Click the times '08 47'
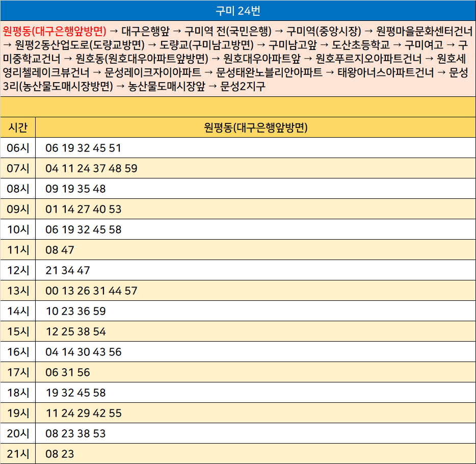The height and width of the screenshot is (464, 476). (60, 250)
